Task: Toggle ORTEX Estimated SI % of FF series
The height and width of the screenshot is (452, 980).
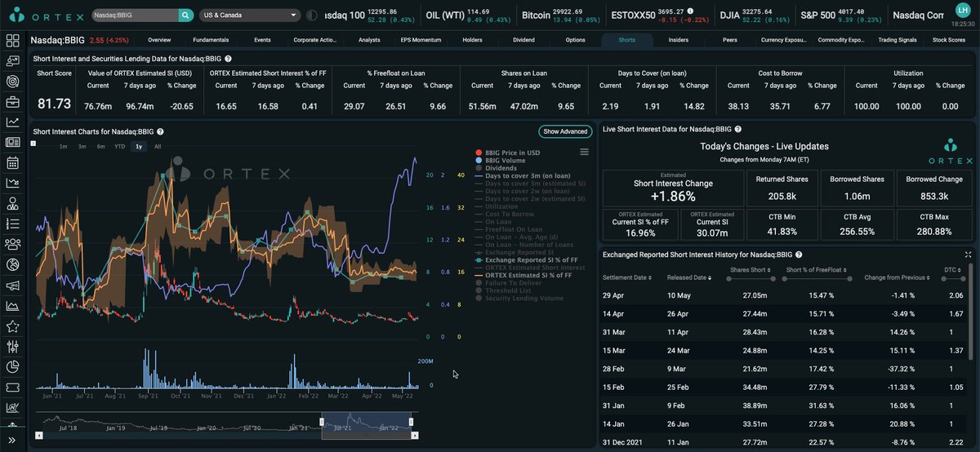Action: pos(522,276)
